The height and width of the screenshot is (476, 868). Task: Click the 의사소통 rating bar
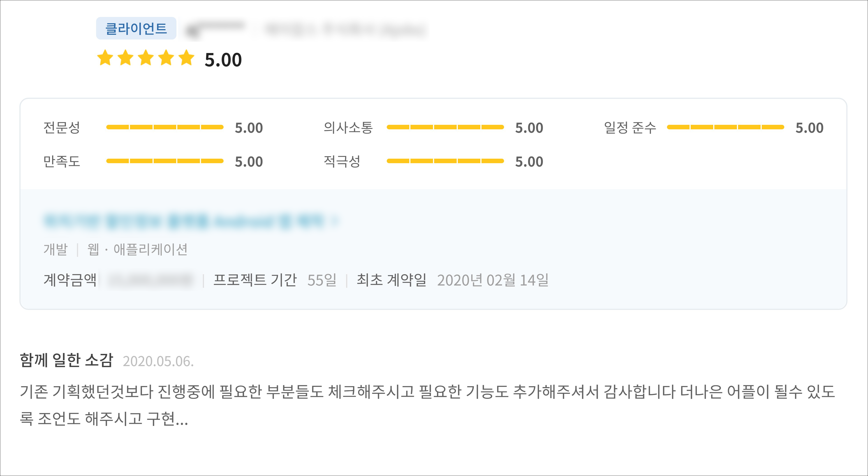tap(445, 127)
